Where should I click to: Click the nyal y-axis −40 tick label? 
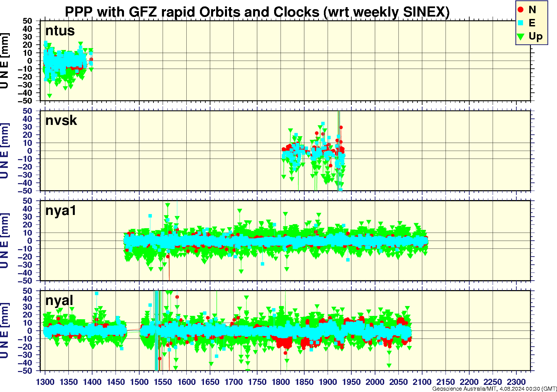coord(25,363)
